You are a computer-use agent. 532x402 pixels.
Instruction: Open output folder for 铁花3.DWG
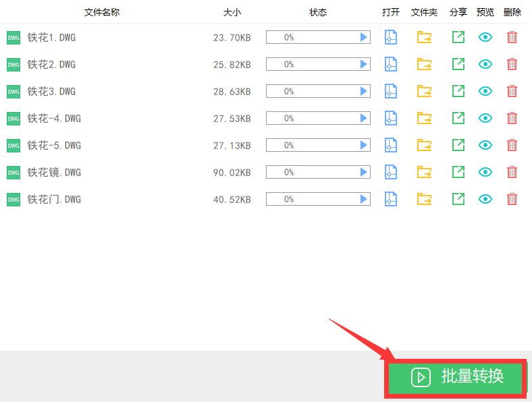tap(424, 91)
